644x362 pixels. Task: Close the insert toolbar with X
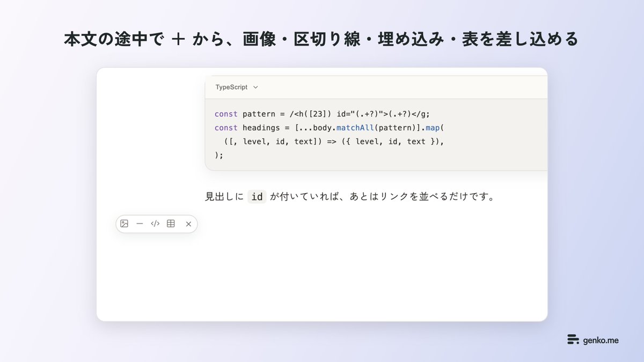pos(188,224)
